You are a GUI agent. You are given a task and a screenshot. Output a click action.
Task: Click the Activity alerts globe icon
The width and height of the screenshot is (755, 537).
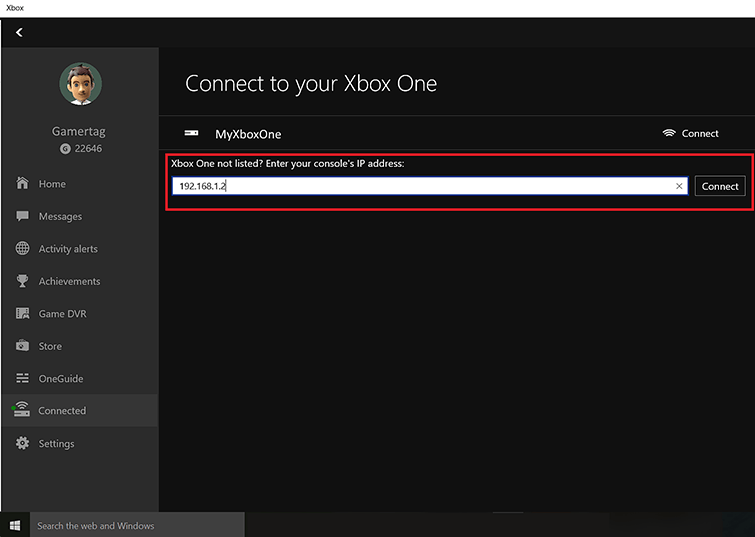22,248
